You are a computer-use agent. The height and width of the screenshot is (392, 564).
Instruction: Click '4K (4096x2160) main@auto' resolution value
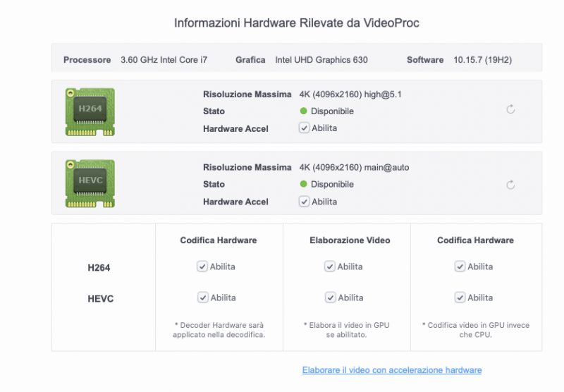coord(354,167)
